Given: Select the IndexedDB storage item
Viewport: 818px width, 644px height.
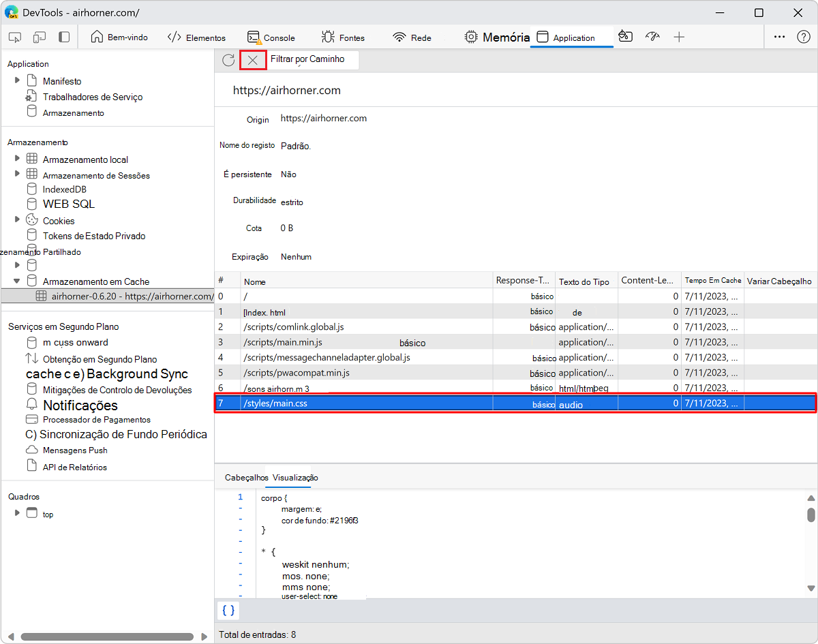Looking at the screenshot, I should pos(64,189).
